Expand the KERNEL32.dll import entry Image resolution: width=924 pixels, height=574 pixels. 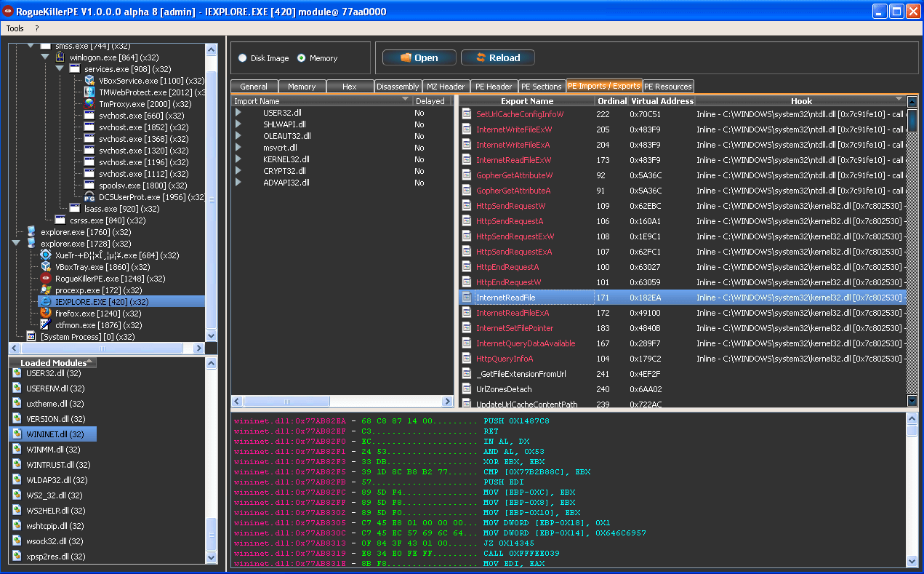(x=238, y=159)
